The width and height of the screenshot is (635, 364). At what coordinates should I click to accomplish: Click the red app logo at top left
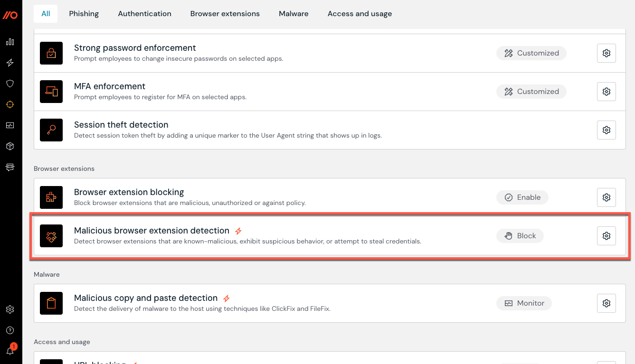coord(10,14)
